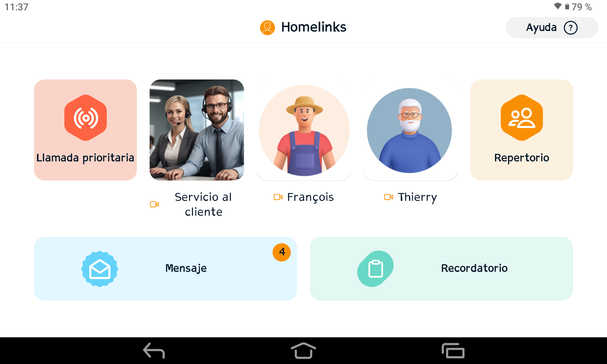This screenshot has height=364, width=607.
Task: Click the Recordatorio label text
Action: 474,268
